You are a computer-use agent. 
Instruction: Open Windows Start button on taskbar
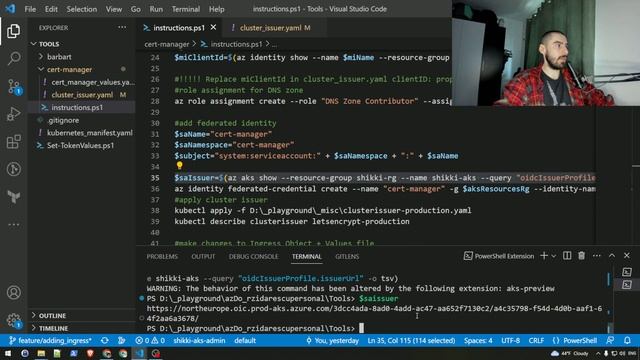coord(8,353)
